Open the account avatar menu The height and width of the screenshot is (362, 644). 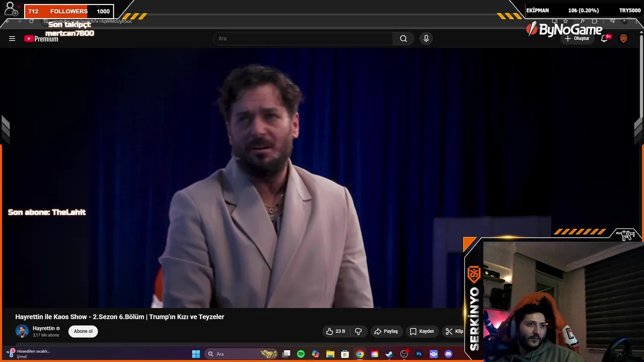point(623,39)
